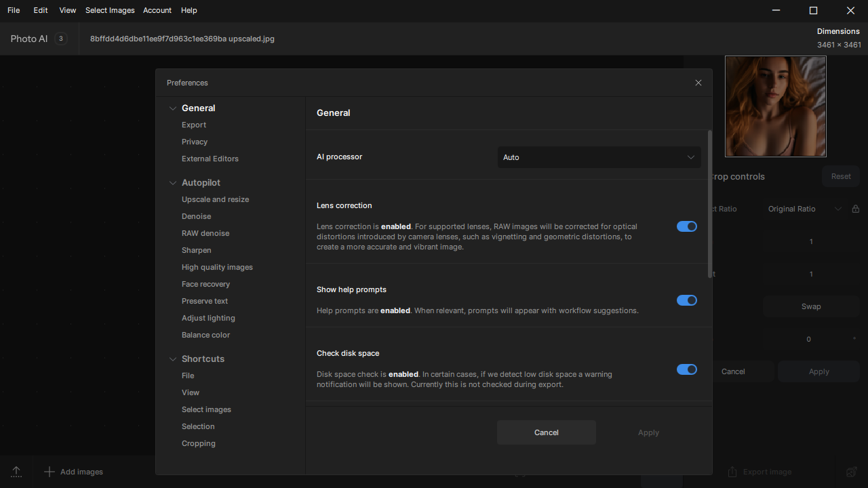The height and width of the screenshot is (488, 868).
Task: Close the Preferences dialog with X icon
Action: click(x=698, y=83)
